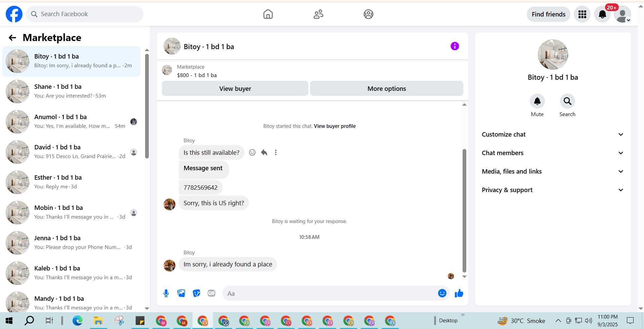644x329 pixels.
Task: Open Task View on the taskbar
Action: pos(49,321)
